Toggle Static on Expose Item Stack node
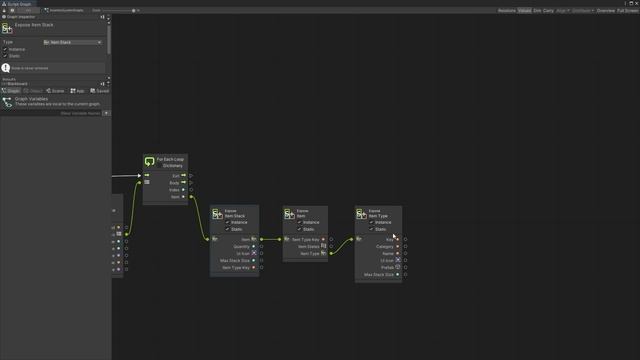640x360 pixels. 227,229
